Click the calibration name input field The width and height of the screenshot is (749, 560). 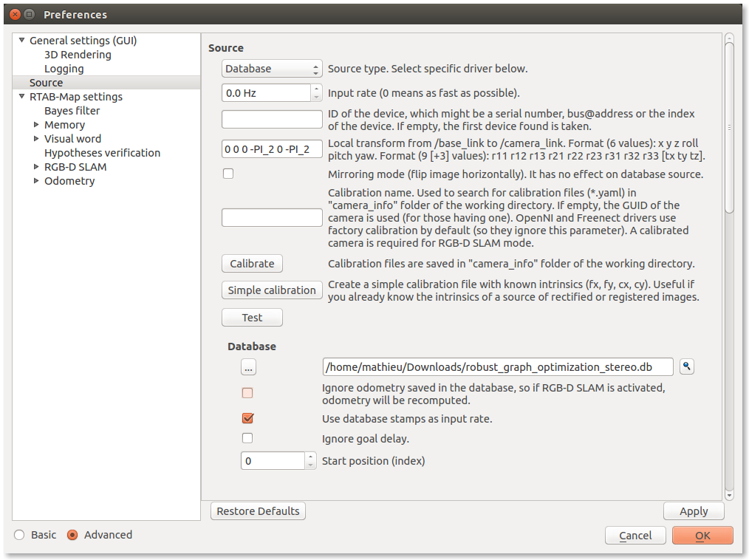click(x=272, y=217)
